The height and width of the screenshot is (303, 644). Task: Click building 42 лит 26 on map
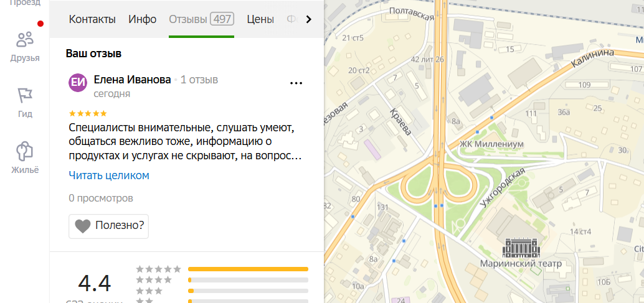pos(427,60)
